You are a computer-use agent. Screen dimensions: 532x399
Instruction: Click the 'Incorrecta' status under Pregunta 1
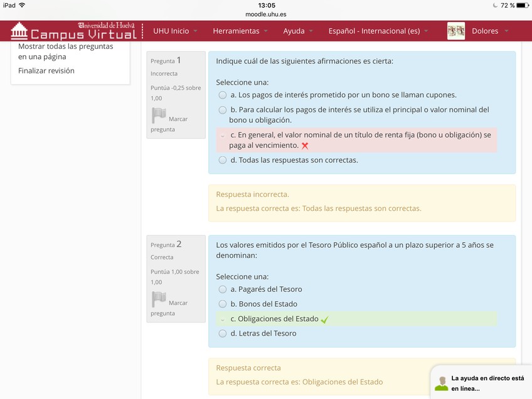[164, 73]
